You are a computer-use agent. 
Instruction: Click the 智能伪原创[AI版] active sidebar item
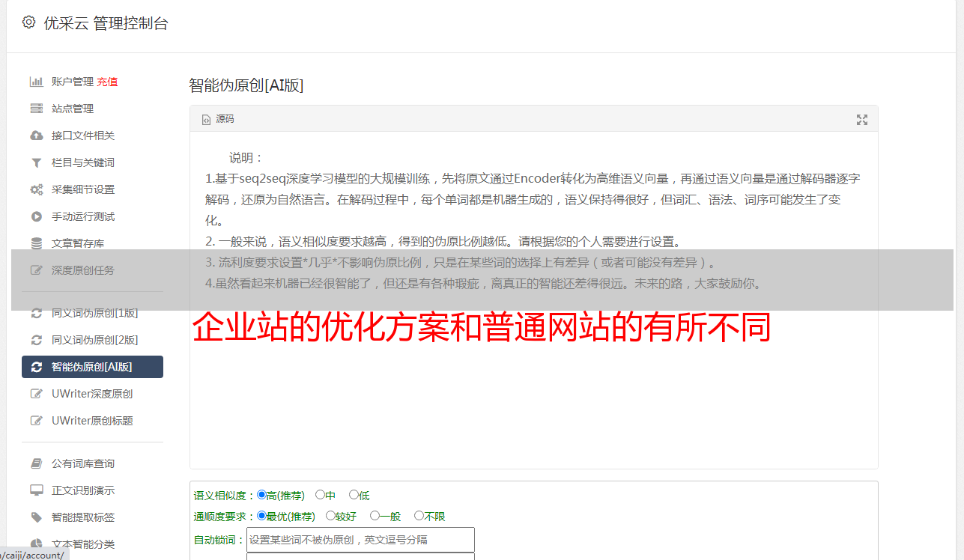[92, 367]
